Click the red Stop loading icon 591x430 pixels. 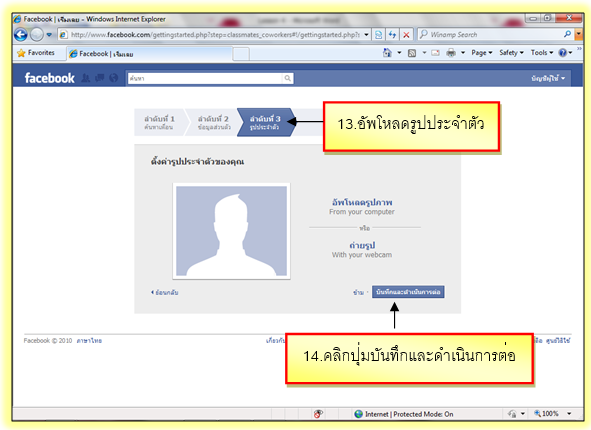point(406,35)
